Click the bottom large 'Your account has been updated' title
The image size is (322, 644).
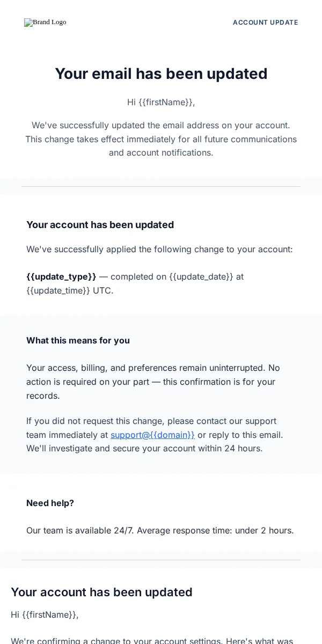point(101,592)
